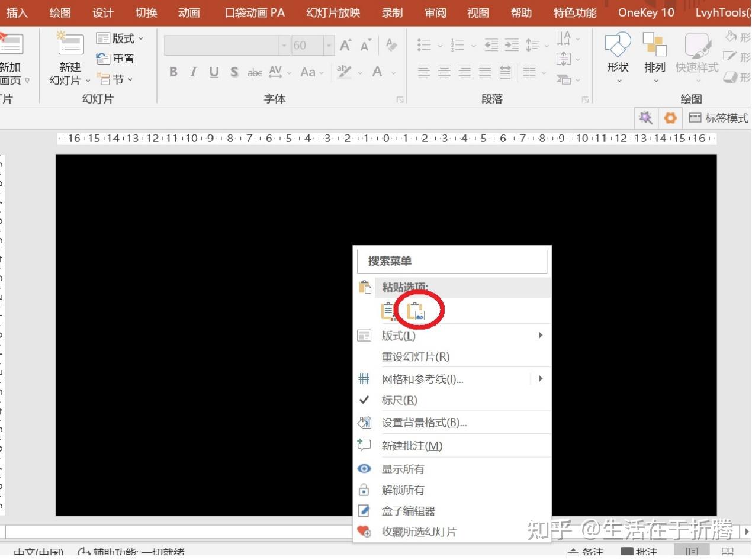Open the 设计 ribbon tab
This screenshot has width=752, height=560.
(x=103, y=12)
